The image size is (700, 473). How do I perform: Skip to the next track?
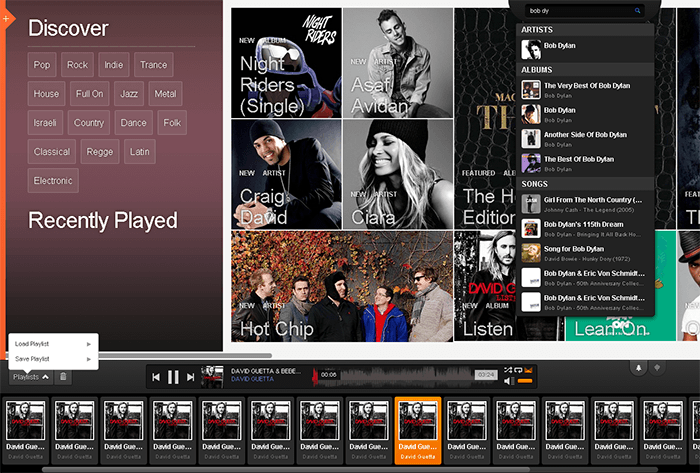tap(191, 378)
